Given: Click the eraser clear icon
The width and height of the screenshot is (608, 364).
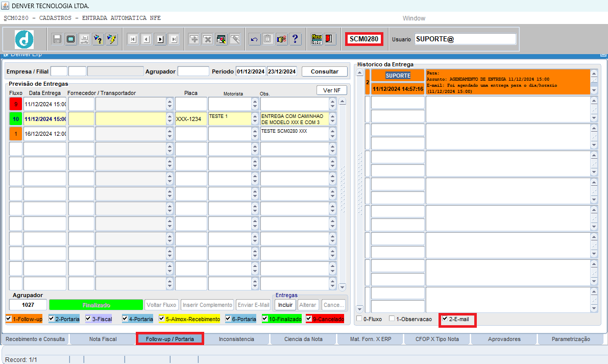Looking at the screenshot, I should (235, 39).
